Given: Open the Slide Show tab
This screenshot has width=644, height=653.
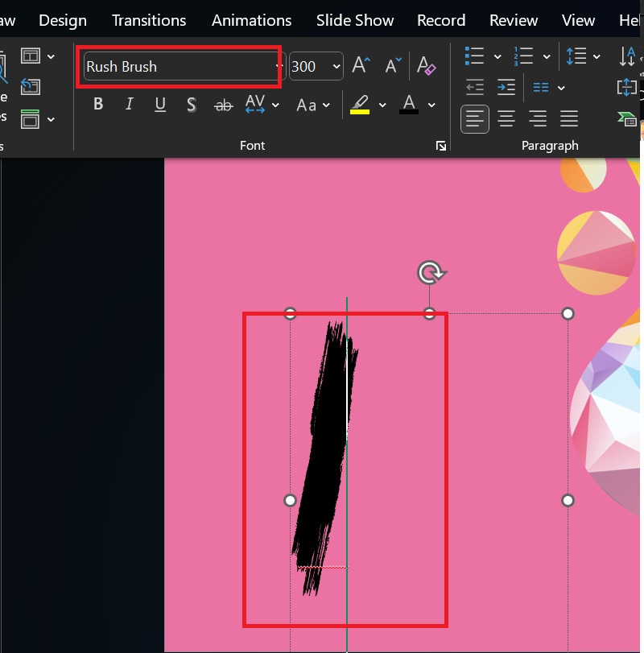Looking at the screenshot, I should click(355, 20).
